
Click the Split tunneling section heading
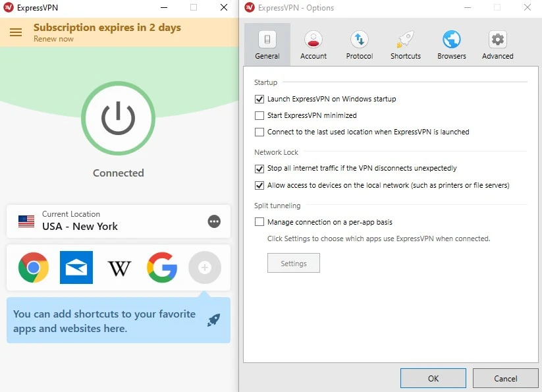[277, 206]
